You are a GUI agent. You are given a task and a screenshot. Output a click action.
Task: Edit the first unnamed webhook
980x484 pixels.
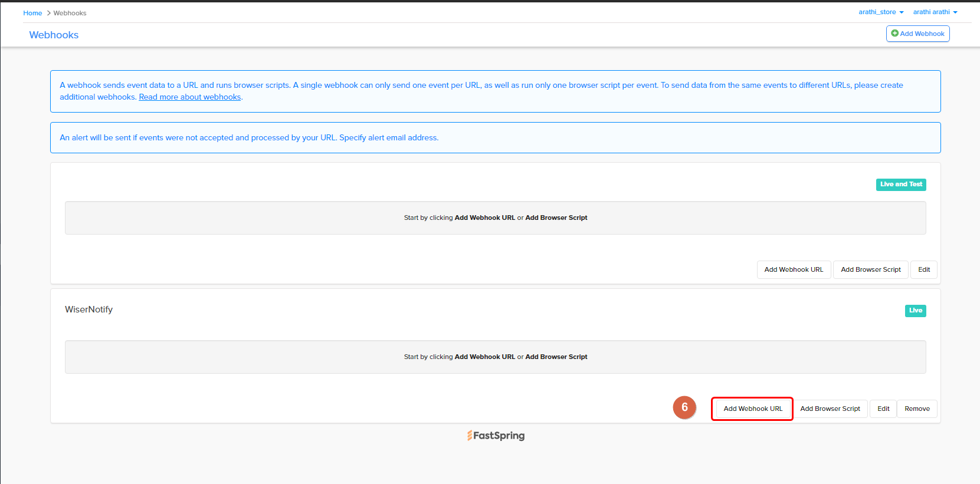point(924,269)
